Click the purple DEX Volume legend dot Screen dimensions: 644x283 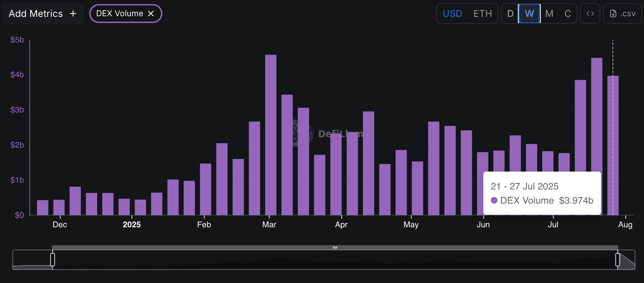pos(494,200)
